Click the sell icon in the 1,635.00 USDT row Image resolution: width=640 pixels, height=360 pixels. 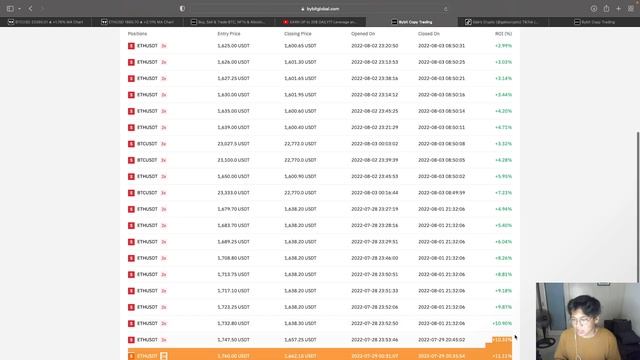pos(131,111)
